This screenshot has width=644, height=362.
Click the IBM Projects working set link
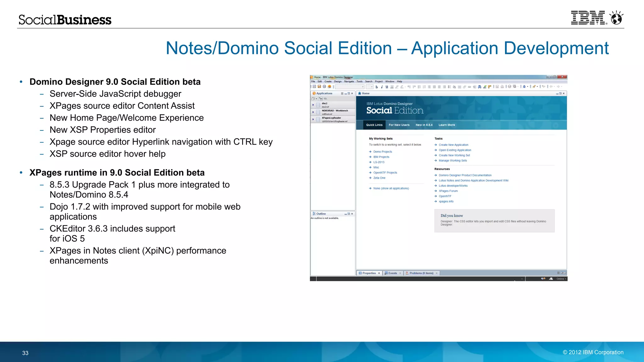(381, 157)
